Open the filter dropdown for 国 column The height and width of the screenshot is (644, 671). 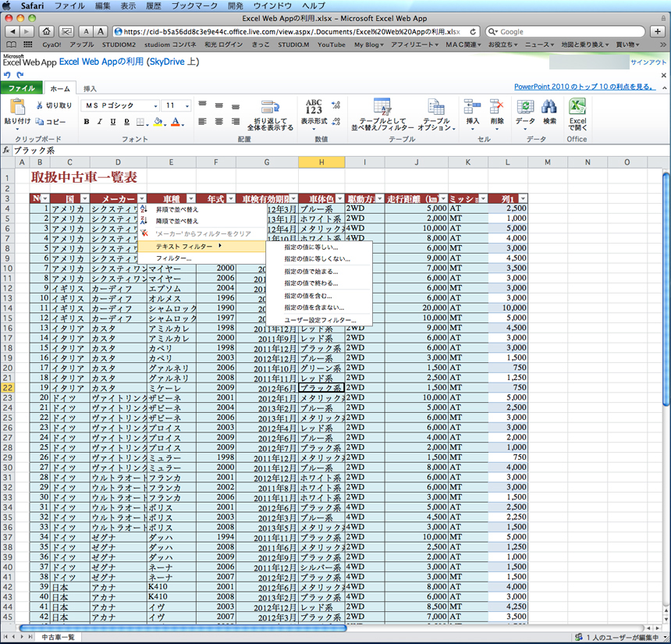click(x=85, y=198)
